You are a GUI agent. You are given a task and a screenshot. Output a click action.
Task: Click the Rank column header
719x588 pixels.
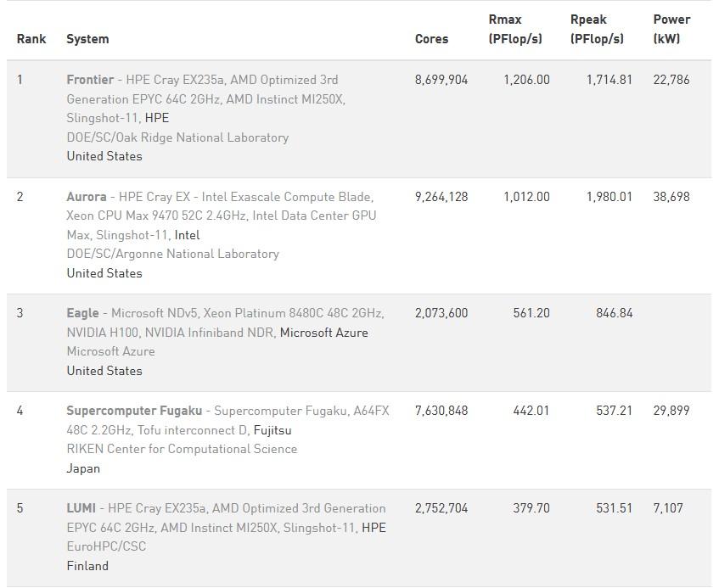31,39
